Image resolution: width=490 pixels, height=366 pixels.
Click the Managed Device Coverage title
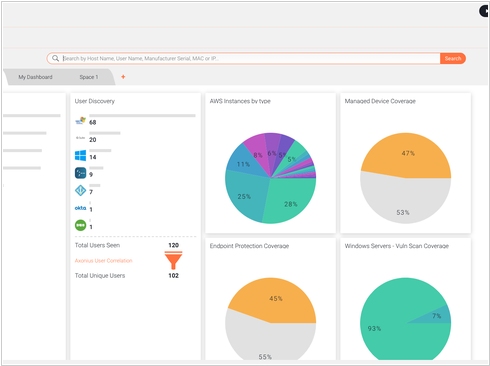point(380,101)
